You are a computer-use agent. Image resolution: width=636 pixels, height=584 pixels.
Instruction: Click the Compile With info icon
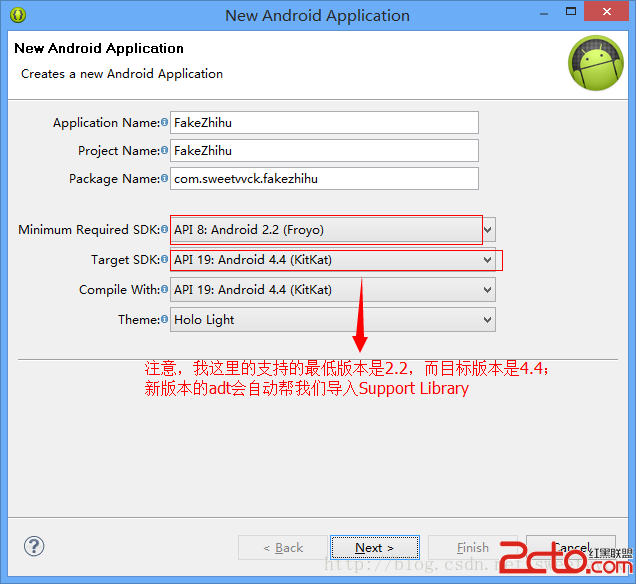tap(164, 289)
